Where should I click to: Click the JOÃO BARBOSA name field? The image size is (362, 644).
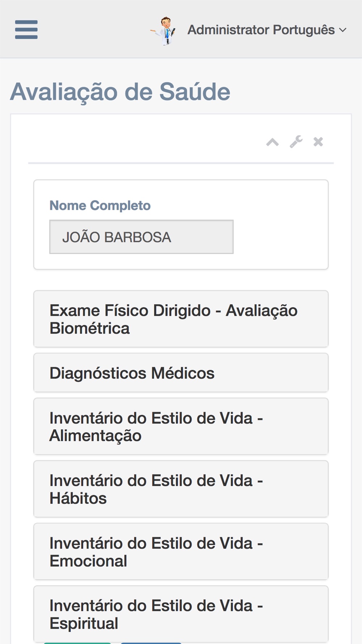[x=141, y=237]
